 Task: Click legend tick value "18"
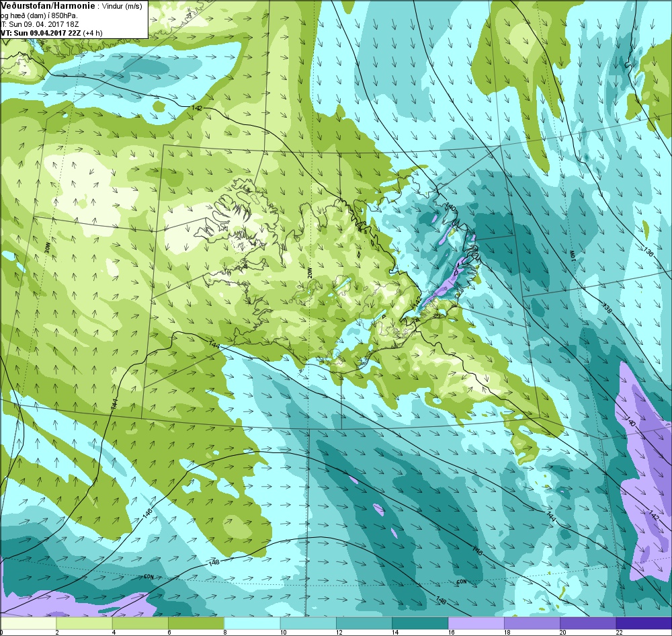507,632
